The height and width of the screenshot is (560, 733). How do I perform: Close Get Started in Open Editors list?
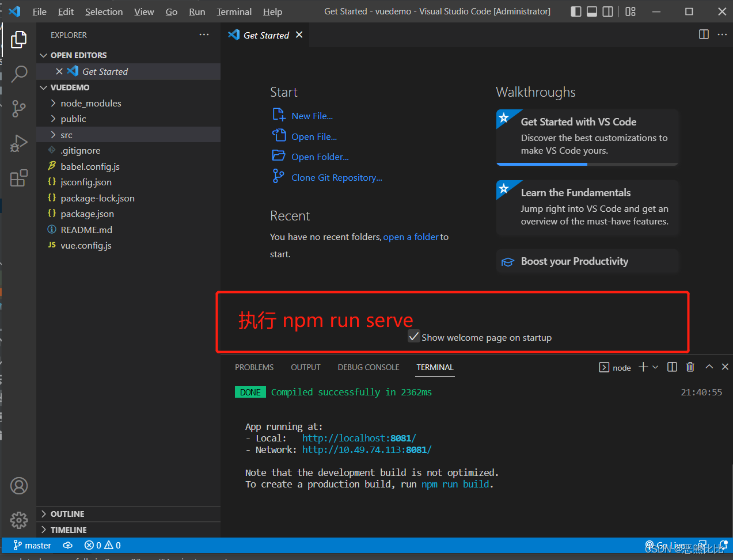(59, 71)
